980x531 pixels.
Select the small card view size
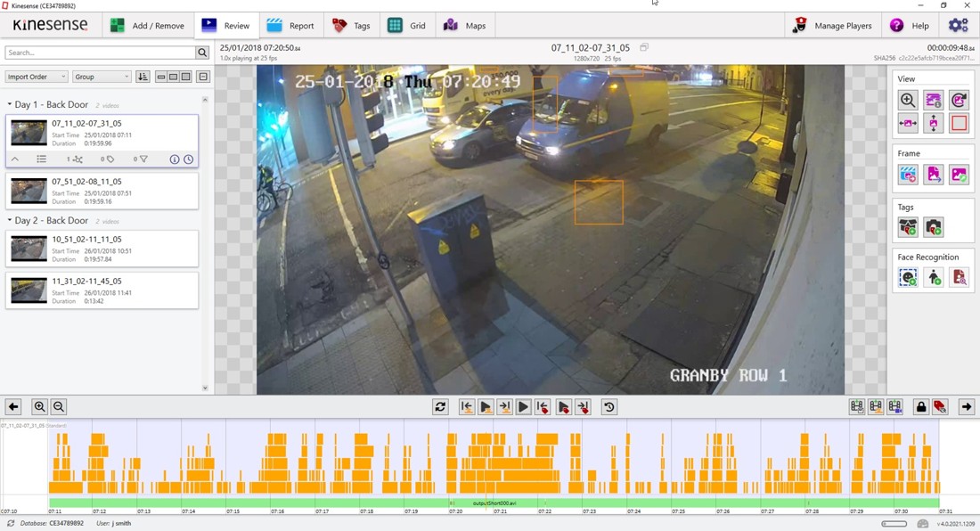point(161,77)
